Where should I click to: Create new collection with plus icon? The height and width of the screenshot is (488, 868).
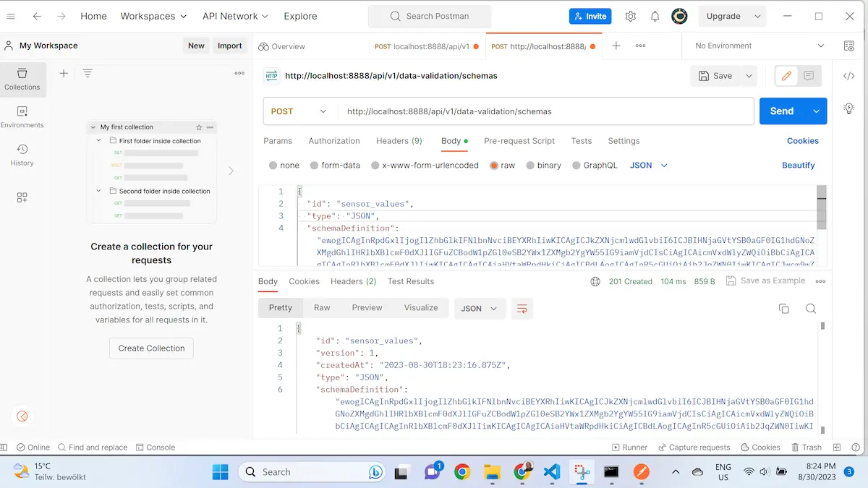click(x=64, y=73)
